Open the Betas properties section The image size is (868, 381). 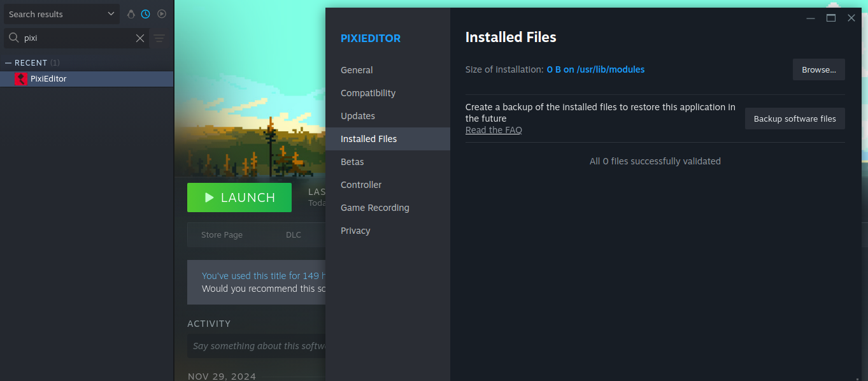point(388,162)
